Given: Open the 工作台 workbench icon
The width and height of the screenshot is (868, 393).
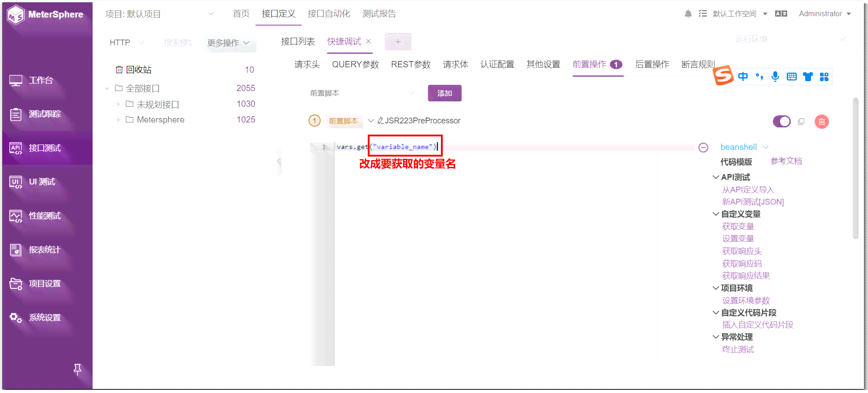Looking at the screenshot, I should (16, 81).
